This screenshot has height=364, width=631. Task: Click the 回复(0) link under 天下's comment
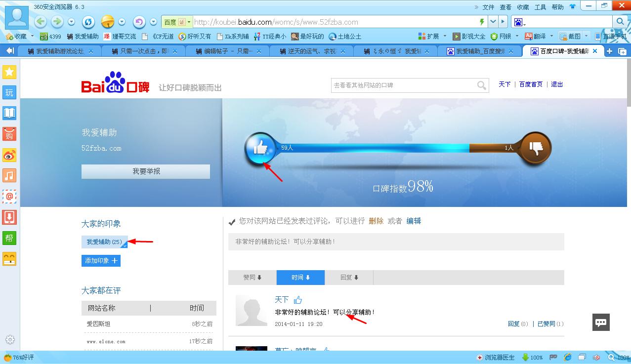coord(518,324)
